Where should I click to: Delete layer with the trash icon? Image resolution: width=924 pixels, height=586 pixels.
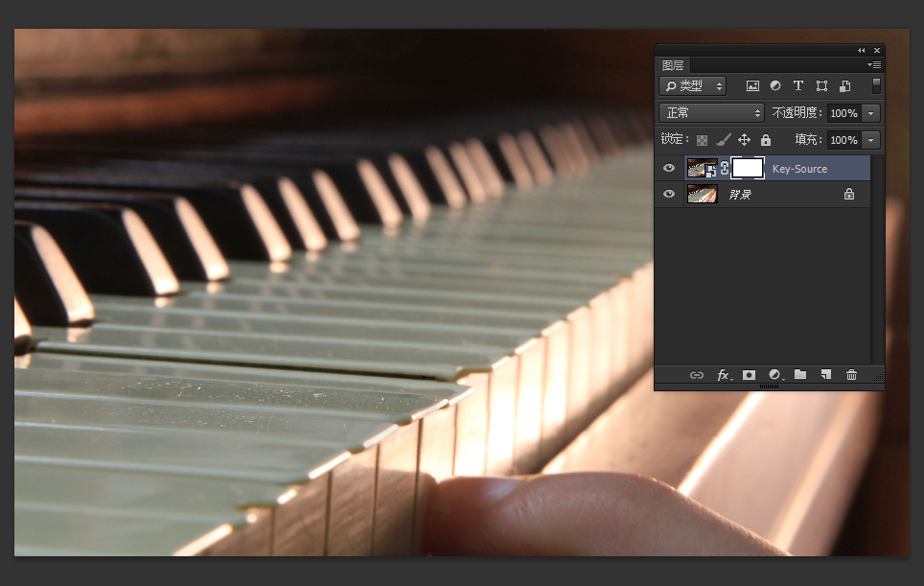click(851, 374)
